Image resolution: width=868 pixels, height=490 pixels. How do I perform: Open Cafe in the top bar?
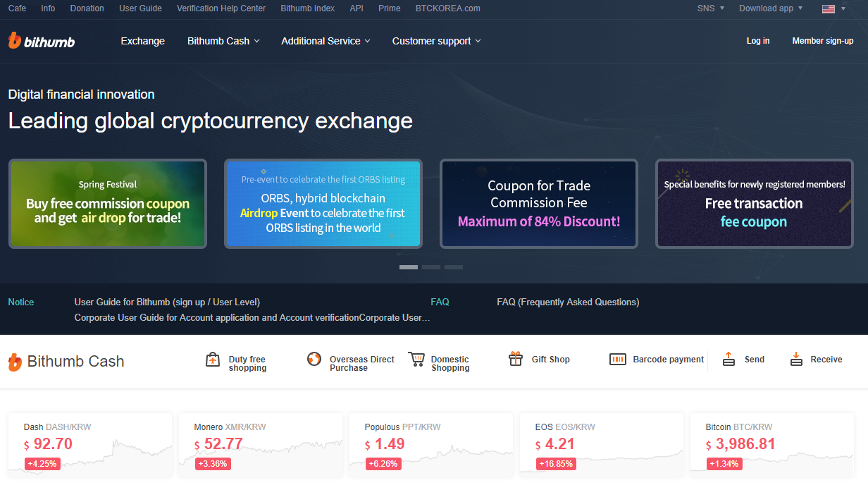pyautogui.click(x=17, y=8)
